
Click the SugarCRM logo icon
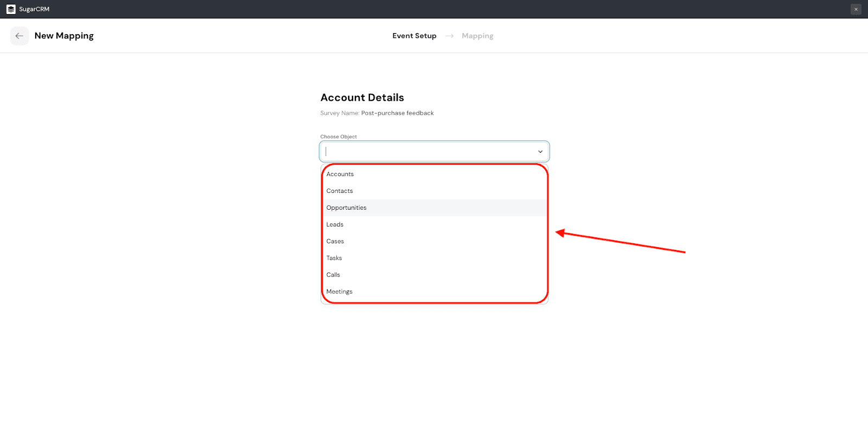pyautogui.click(x=11, y=9)
